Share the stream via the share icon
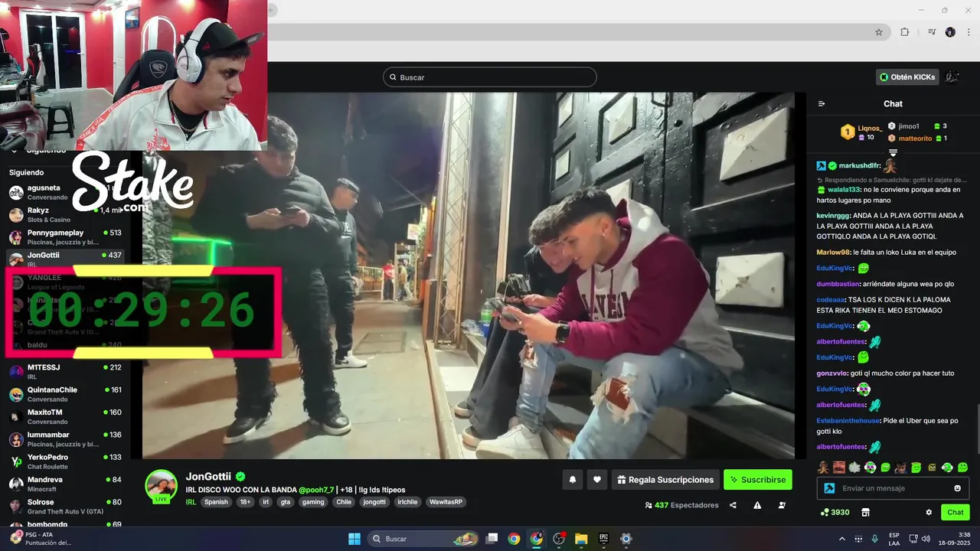The image size is (980, 551). pos(733,505)
